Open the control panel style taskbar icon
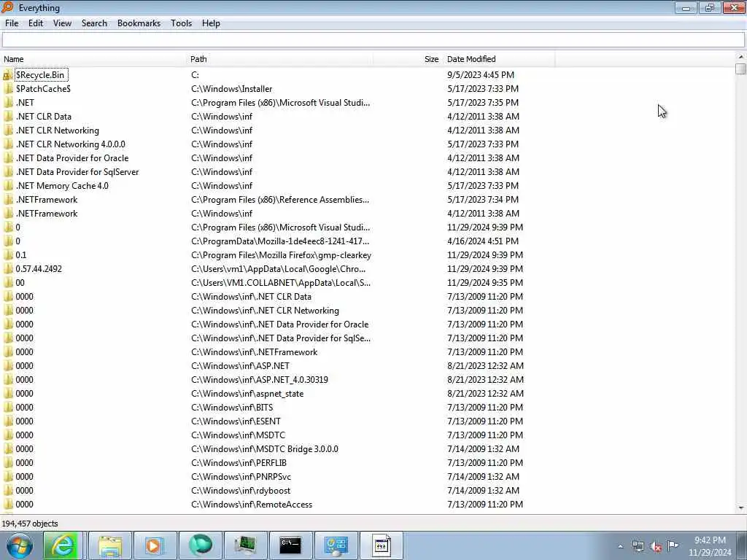Screen dimensions: 747x560 coord(336,545)
